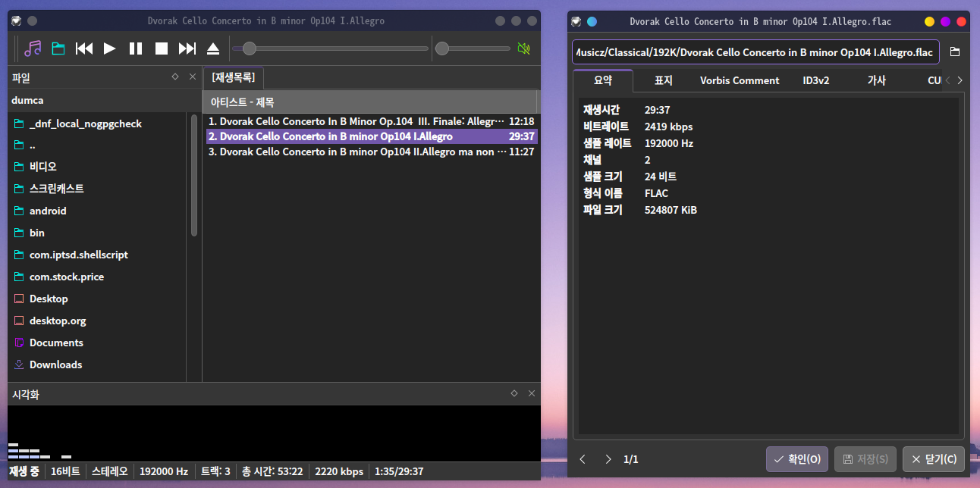The height and width of the screenshot is (488, 980).
Task: Go to previous page in the track info dialog
Action: click(583, 459)
